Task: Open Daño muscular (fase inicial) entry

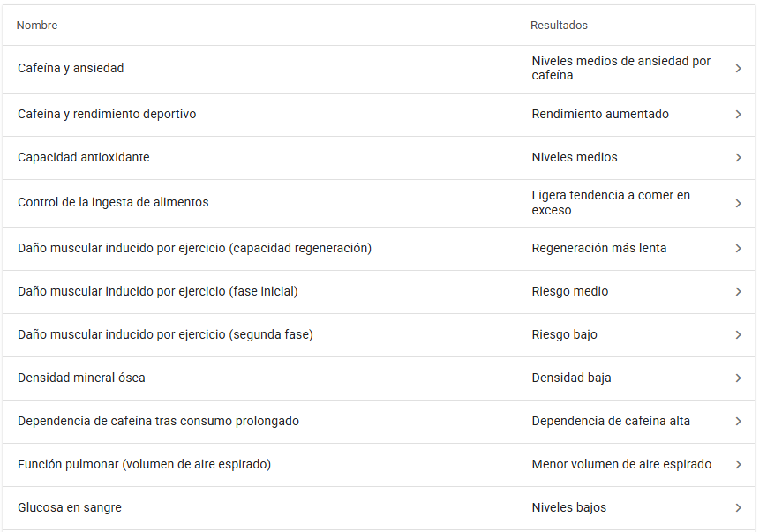Action: [x=157, y=291]
